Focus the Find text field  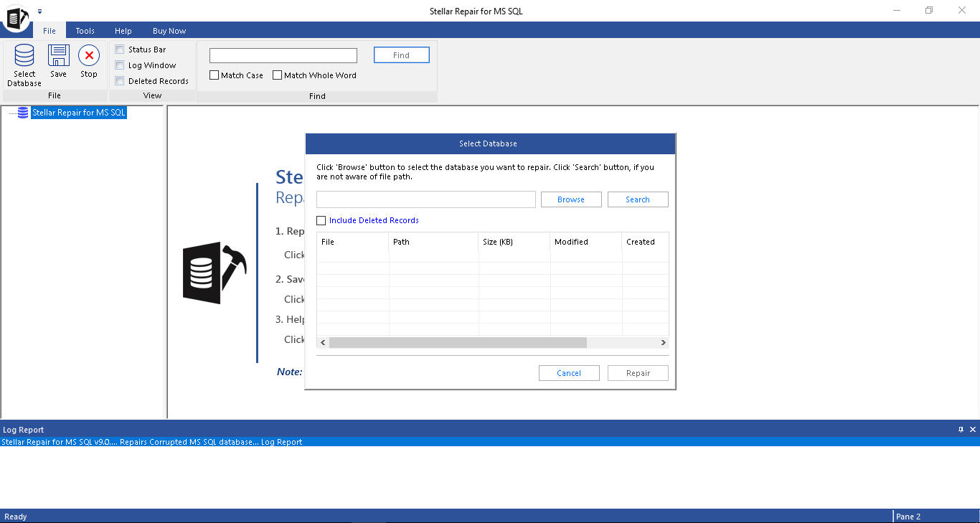pos(283,55)
